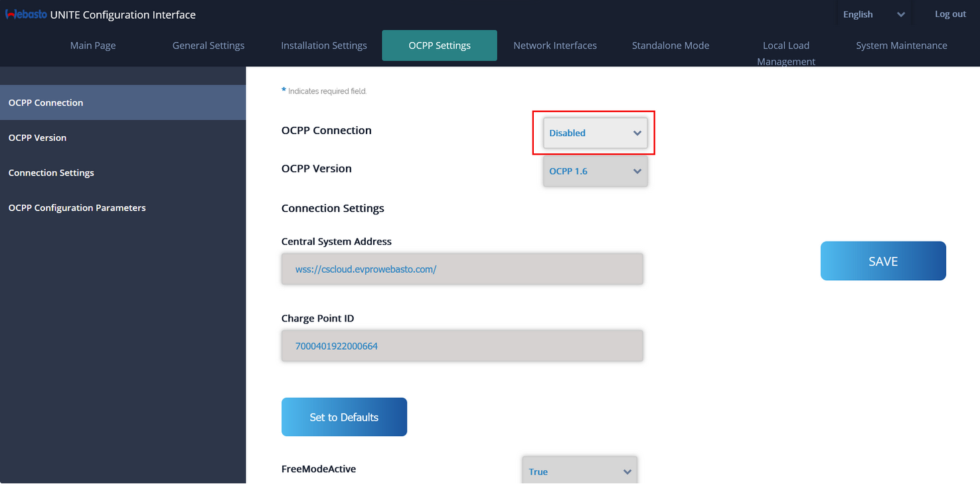Click the Log out link
The height and width of the screenshot is (484, 980).
click(x=950, y=14)
